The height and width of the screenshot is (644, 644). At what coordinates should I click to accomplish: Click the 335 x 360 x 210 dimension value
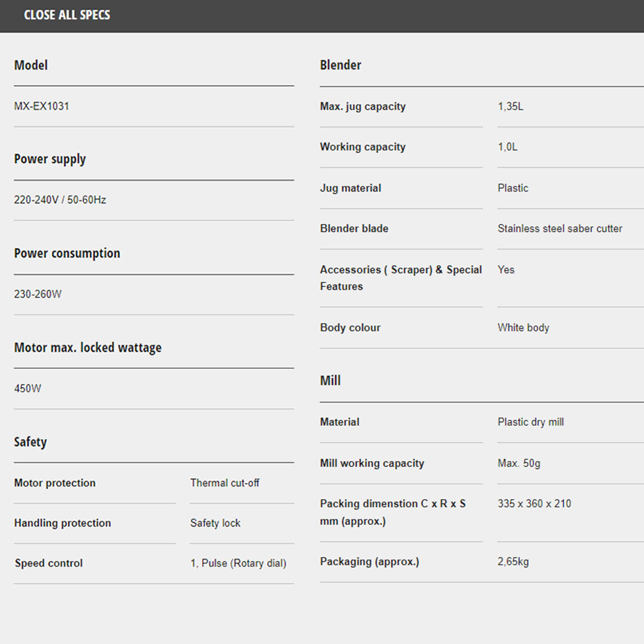pyautogui.click(x=534, y=504)
